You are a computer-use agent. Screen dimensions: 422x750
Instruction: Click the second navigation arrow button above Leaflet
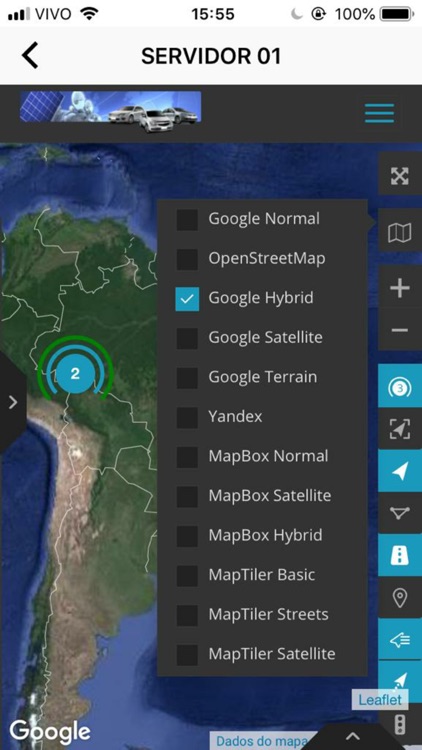[400, 679]
